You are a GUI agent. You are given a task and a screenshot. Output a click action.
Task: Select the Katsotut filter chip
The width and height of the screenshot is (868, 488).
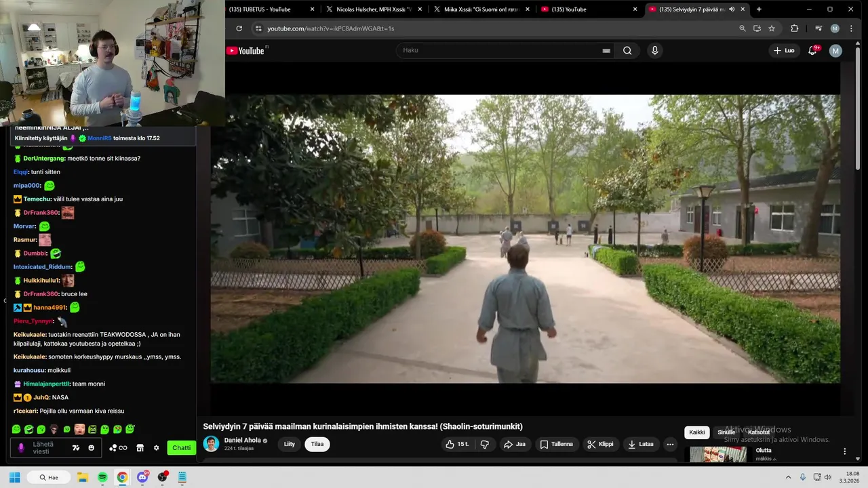(x=759, y=432)
